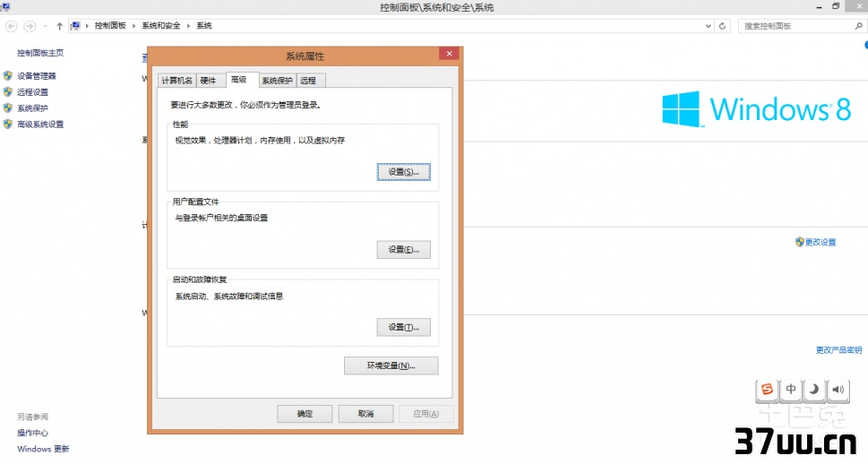
Task: Open 操作中心 link
Action: click(x=32, y=433)
